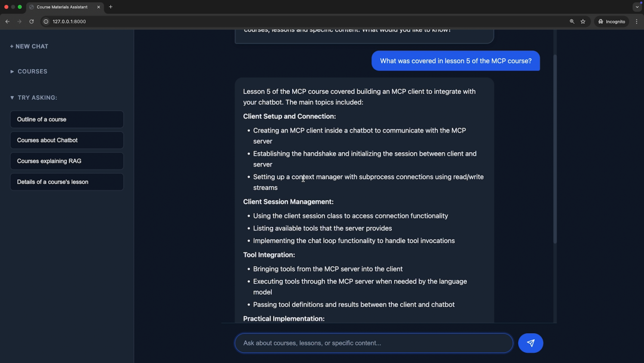This screenshot has height=363, width=644.
Task: Click the address bar URL 127.0.0.1:8000
Action: coord(69,21)
